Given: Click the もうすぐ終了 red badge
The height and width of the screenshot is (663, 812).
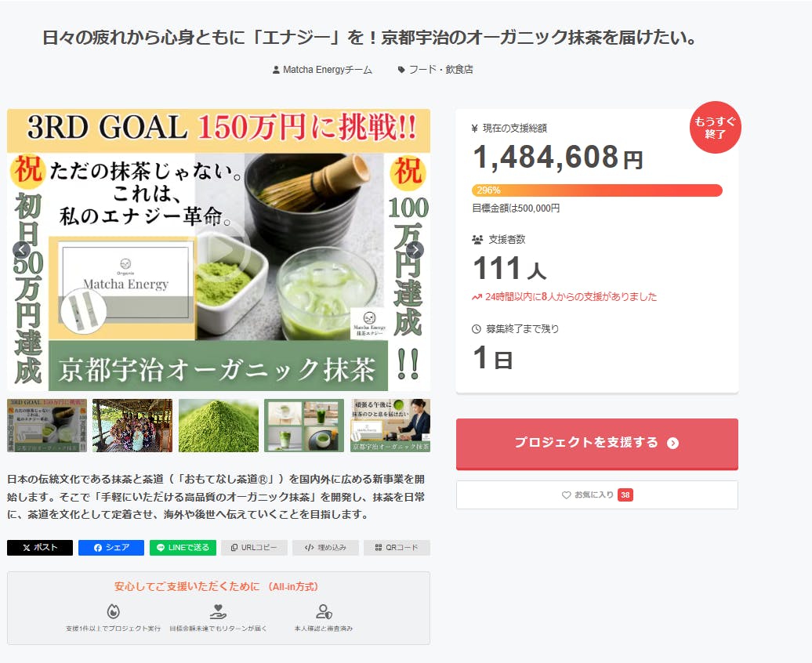Looking at the screenshot, I should (x=715, y=127).
